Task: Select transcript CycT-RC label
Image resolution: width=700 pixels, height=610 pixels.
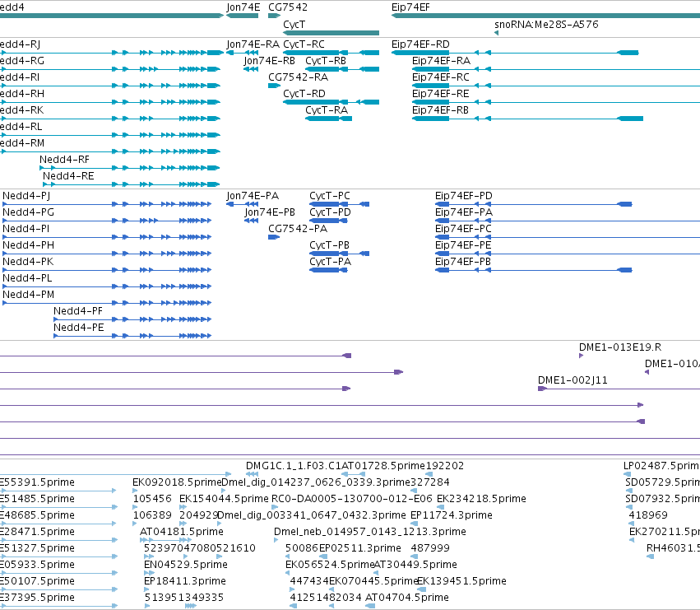Action: coord(304,44)
